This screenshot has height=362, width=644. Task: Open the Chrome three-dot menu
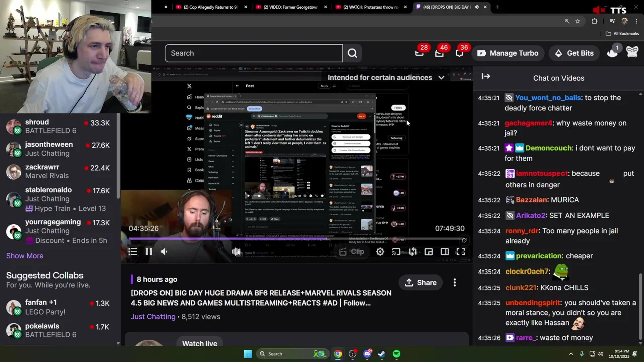coord(636,21)
